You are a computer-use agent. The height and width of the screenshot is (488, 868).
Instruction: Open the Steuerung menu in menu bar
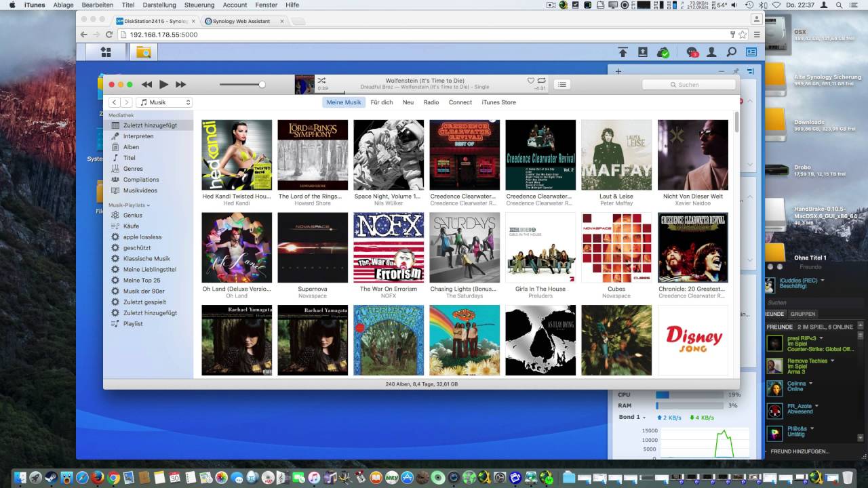point(199,5)
